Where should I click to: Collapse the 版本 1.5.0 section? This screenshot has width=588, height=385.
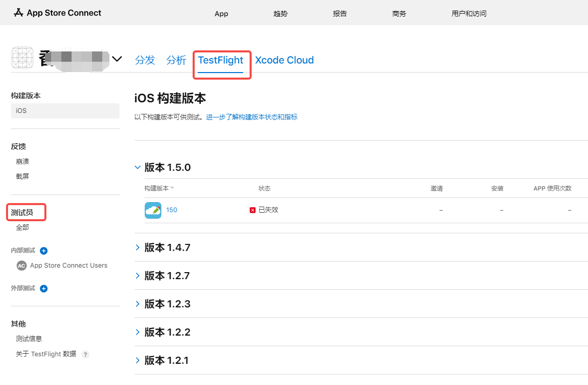pos(138,167)
